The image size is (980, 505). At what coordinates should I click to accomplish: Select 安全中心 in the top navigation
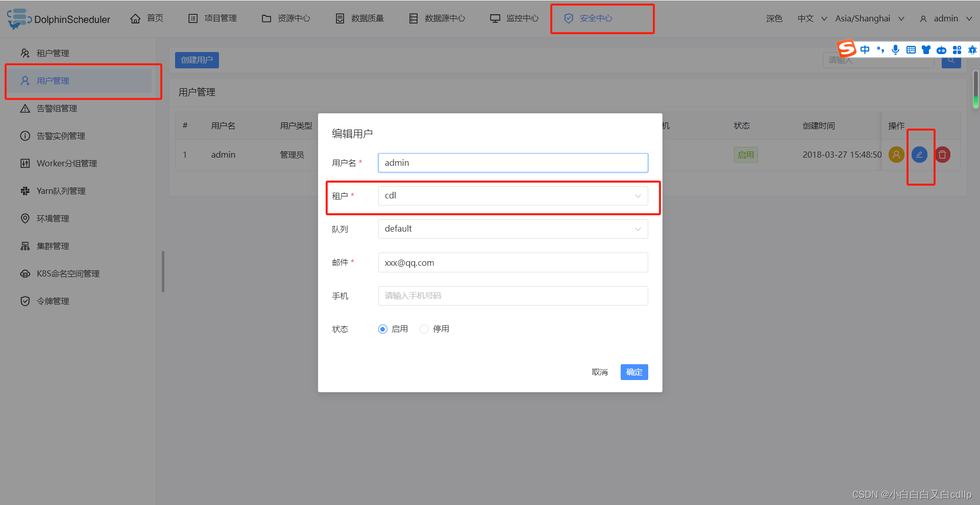[588, 18]
